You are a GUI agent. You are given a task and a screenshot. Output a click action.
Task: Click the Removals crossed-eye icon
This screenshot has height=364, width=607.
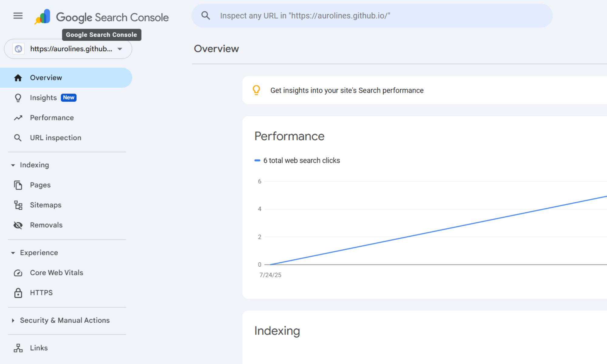pyautogui.click(x=18, y=225)
